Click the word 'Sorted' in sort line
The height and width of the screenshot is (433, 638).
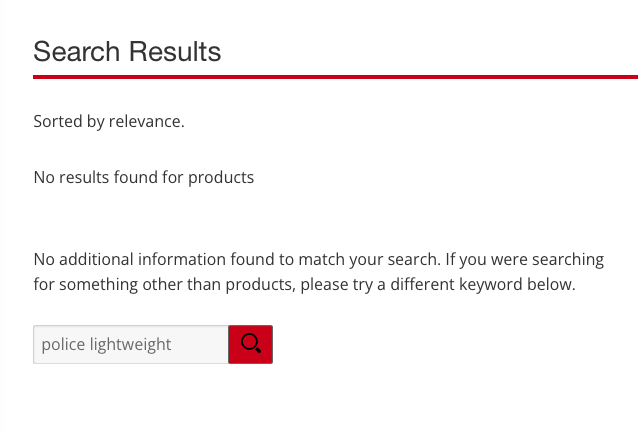point(58,121)
